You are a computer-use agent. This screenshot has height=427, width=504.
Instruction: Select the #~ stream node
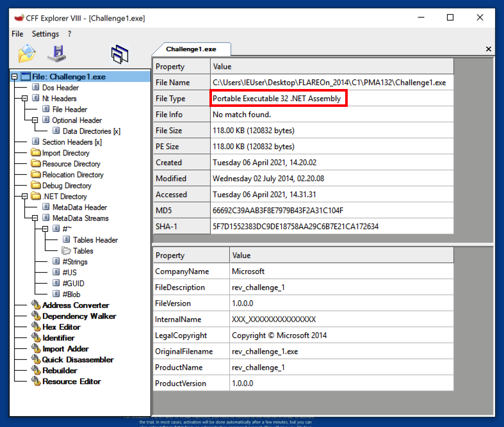pos(67,229)
